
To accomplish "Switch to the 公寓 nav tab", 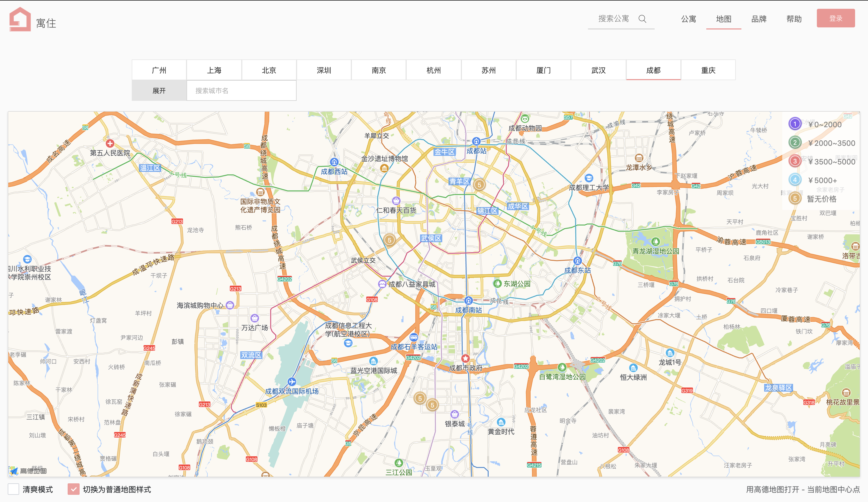I will [x=688, y=19].
